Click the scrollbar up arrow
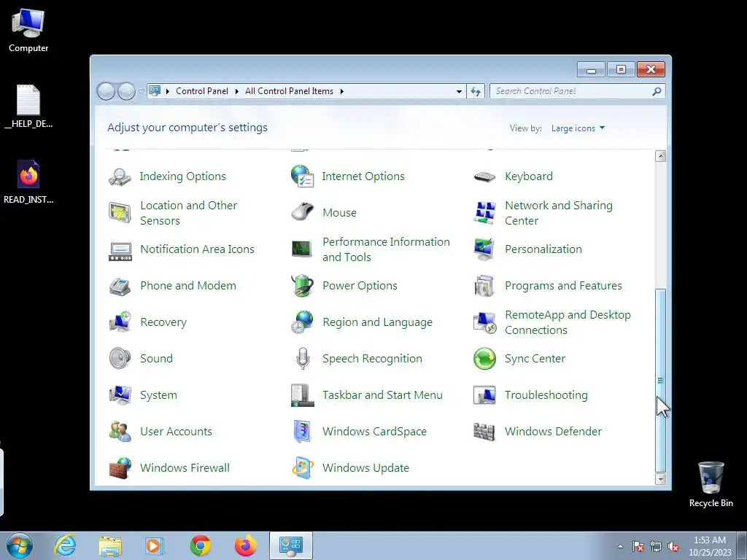The width and height of the screenshot is (747, 560). (x=660, y=156)
